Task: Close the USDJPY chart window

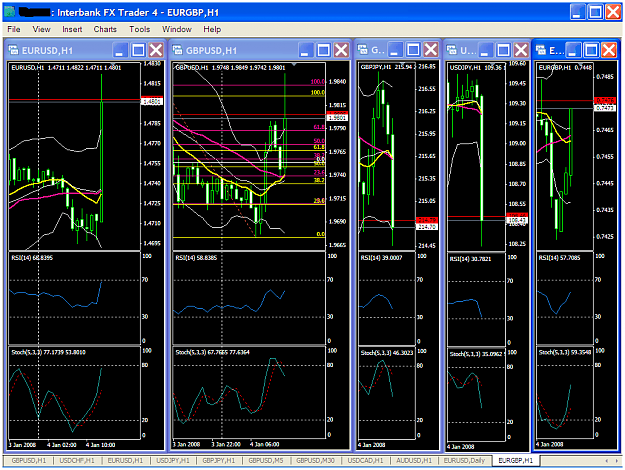Action: click(x=521, y=50)
